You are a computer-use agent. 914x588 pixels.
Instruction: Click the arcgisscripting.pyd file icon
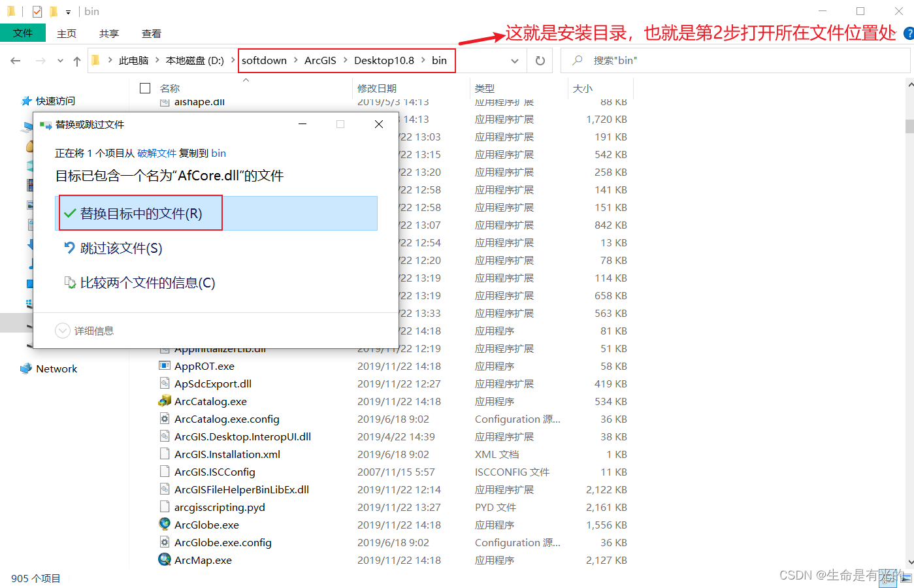(x=165, y=507)
